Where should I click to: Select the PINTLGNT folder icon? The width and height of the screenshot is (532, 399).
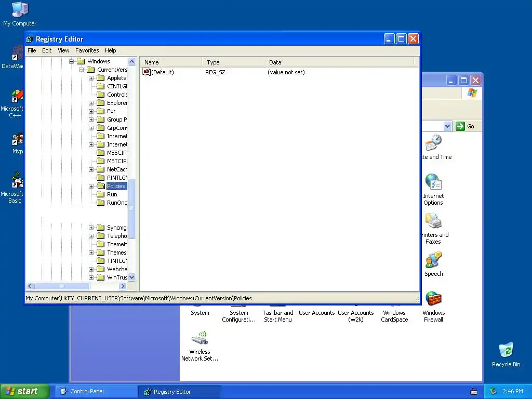(x=100, y=178)
